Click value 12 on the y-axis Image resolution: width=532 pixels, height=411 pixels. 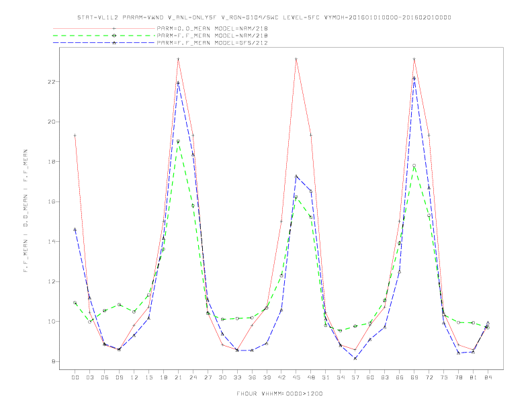pos(51,281)
